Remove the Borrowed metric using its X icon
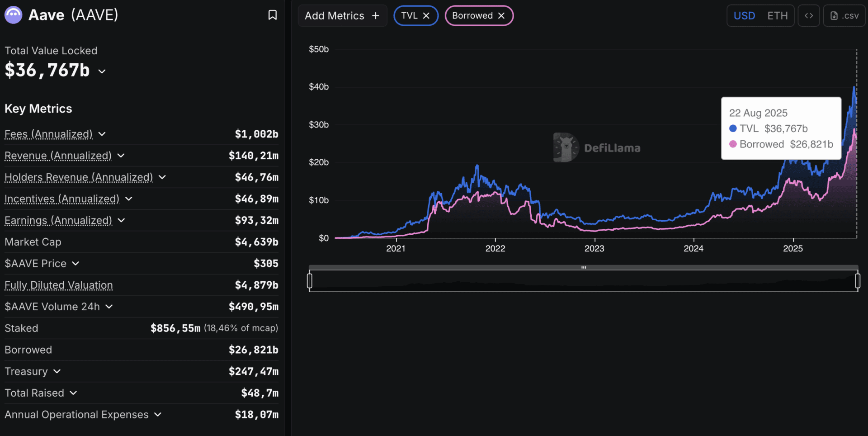Viewport: 868px width, 436px height. pyautogui.click(x=501, y=15)
